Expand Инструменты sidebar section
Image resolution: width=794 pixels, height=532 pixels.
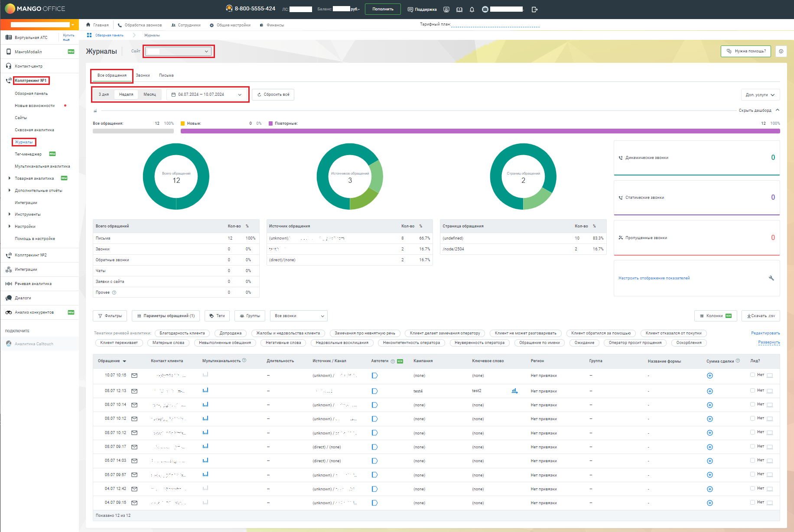point(10,214)
